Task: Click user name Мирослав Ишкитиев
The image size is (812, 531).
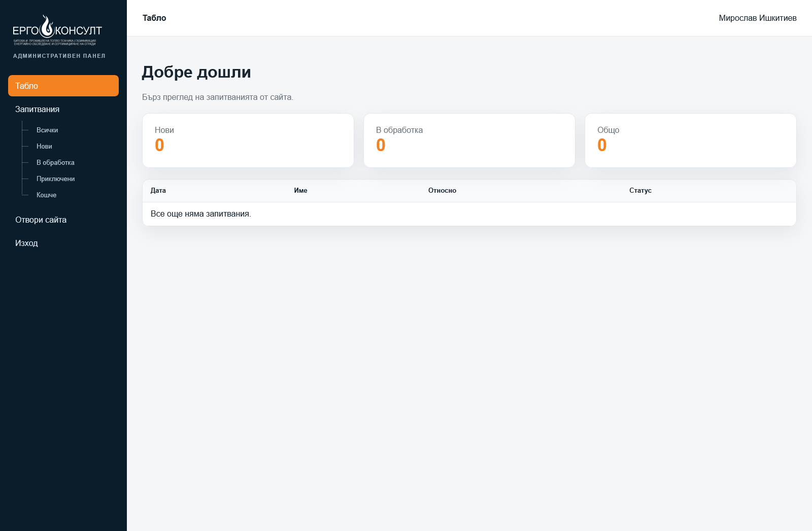Action: click(758, 18)
